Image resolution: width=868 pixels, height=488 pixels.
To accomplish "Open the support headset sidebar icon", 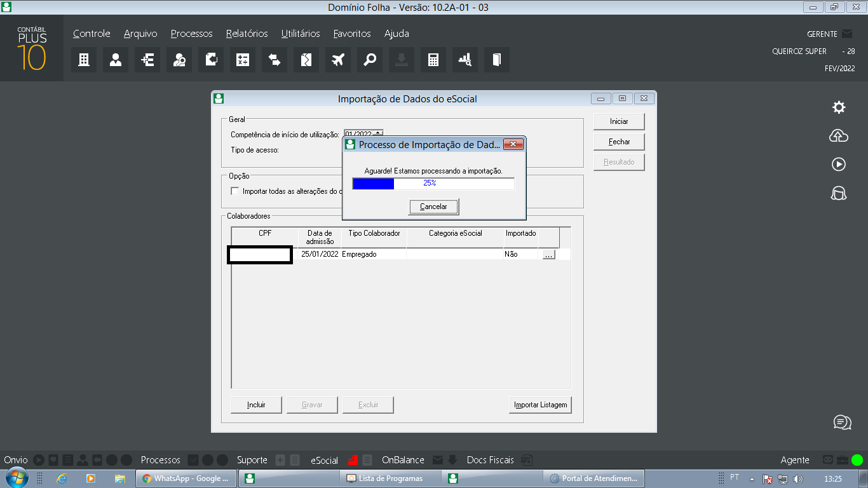I will click(x=839, y=193).
